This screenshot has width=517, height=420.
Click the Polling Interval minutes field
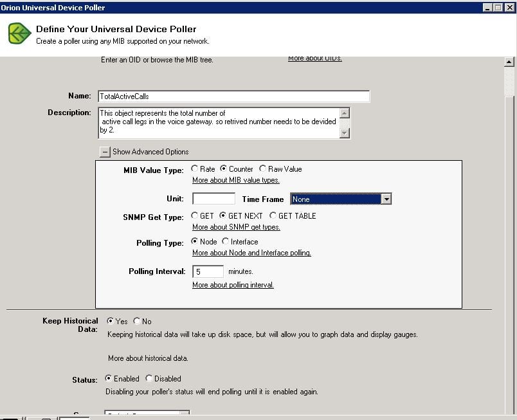tap(208, 271)
